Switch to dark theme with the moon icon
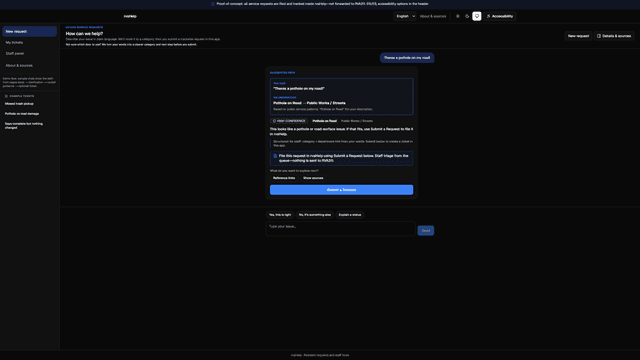The width and height of the screenshot is (640, 360). 467,16
